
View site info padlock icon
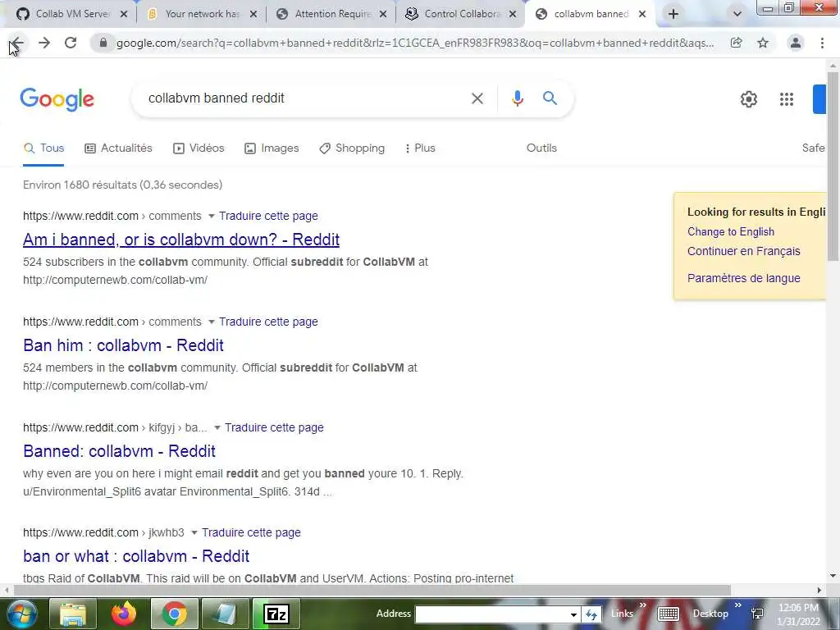tap(103, 43)
